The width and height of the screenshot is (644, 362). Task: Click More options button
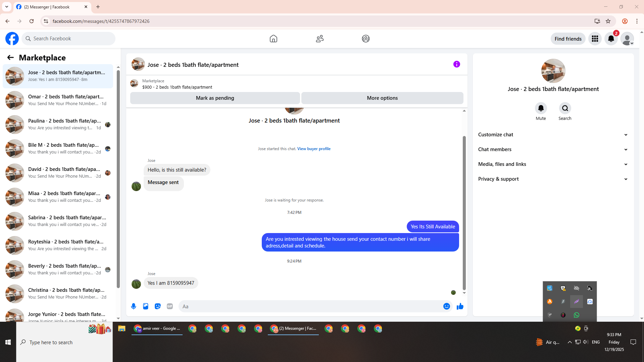coord(382,98)
